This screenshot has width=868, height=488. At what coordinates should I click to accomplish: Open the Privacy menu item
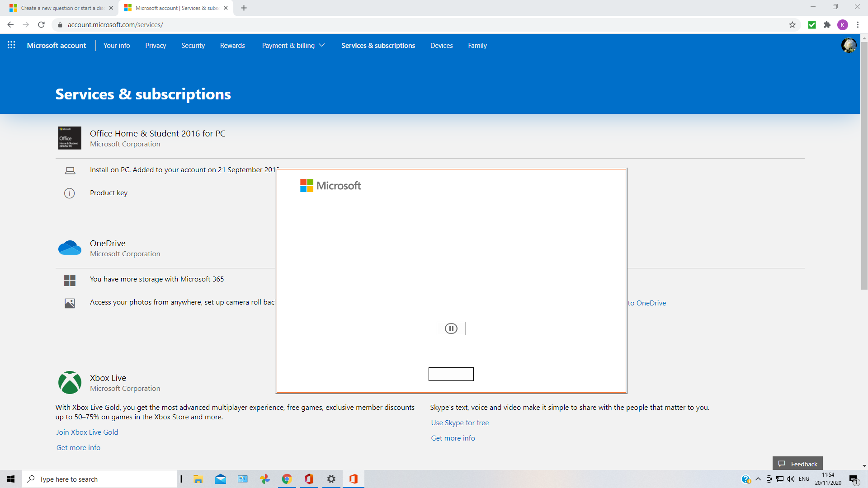(156, 45)
